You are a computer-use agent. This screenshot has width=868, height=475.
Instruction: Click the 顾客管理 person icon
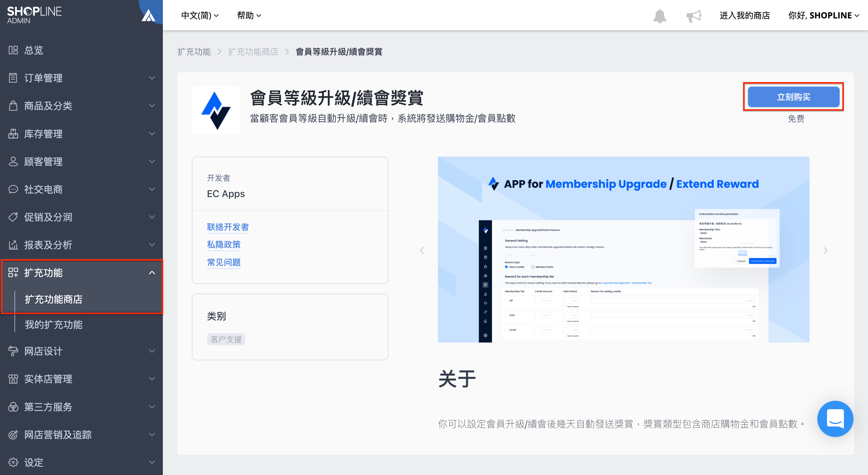pyautogui.click(x=13, y=161)
